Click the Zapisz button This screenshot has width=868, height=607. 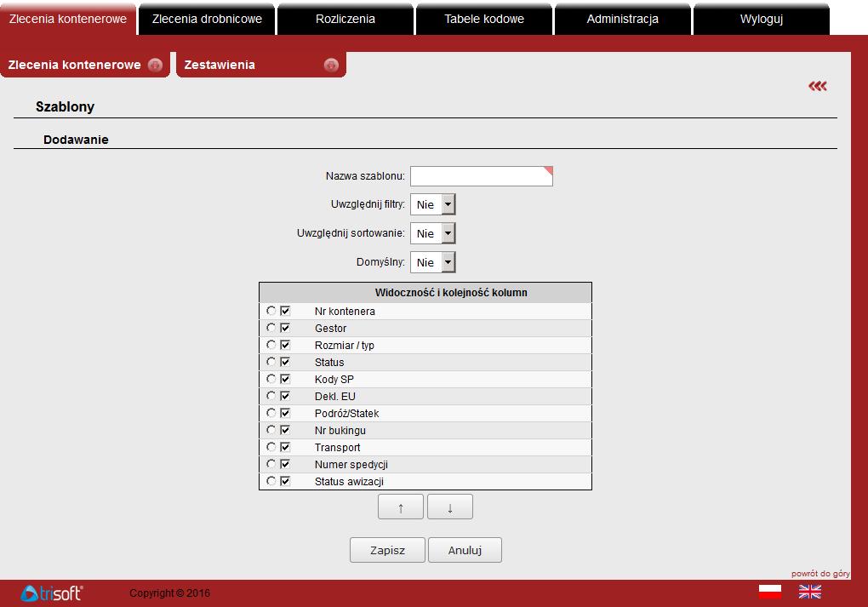click(387, 550)
